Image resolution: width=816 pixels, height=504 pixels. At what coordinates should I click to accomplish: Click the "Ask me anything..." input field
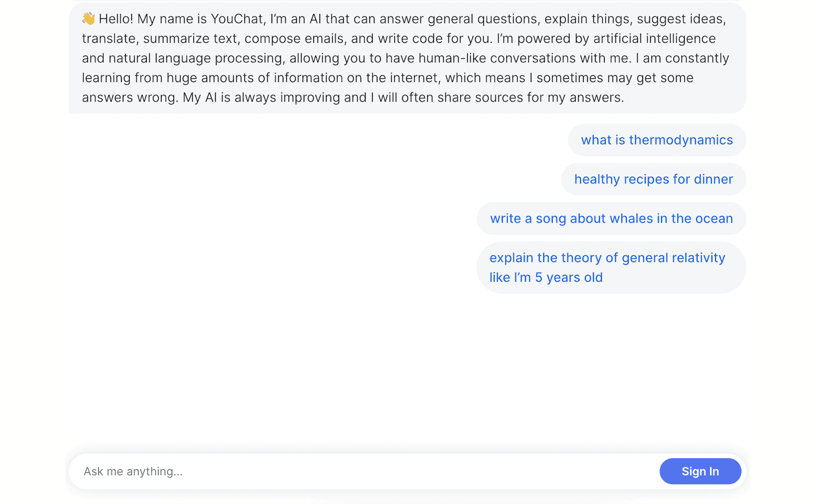point(306,471)
